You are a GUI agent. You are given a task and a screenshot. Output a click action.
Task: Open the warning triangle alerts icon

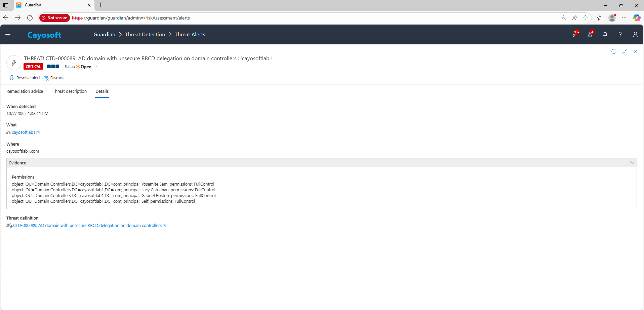tap(590, 34)
